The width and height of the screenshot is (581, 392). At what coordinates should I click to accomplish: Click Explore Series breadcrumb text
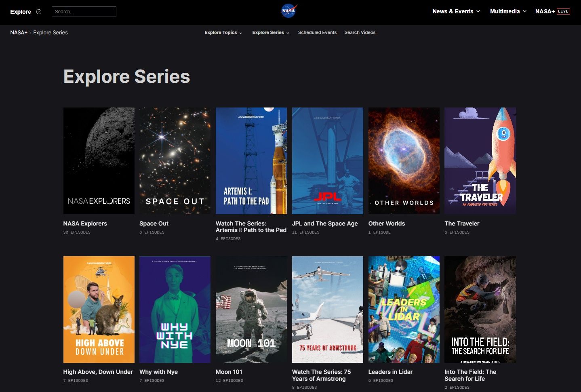[x=51, y=32]
